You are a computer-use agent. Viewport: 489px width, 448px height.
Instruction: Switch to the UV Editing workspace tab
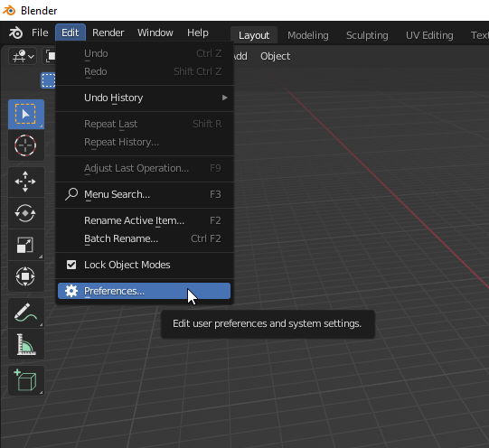(429, 35)
